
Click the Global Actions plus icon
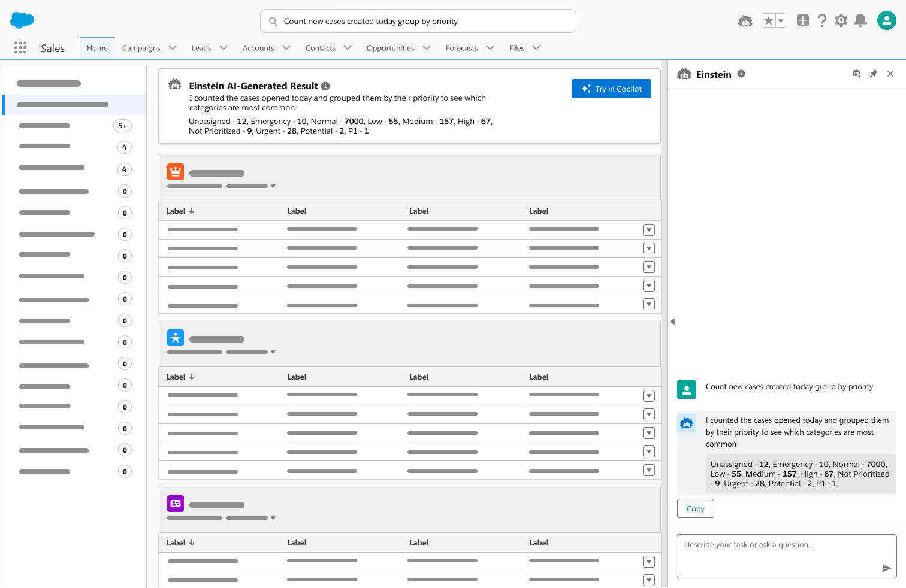802,21
